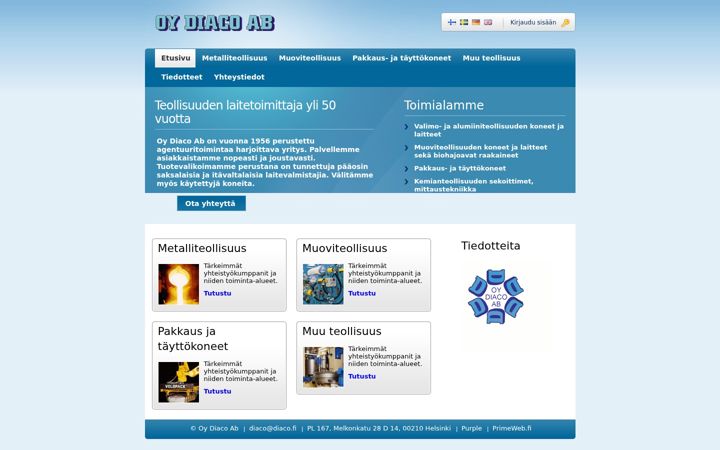720x450 pixels.
Task: Click the machinery thumbnail in Muoviteollisuus card
Action: pos(323,284)
